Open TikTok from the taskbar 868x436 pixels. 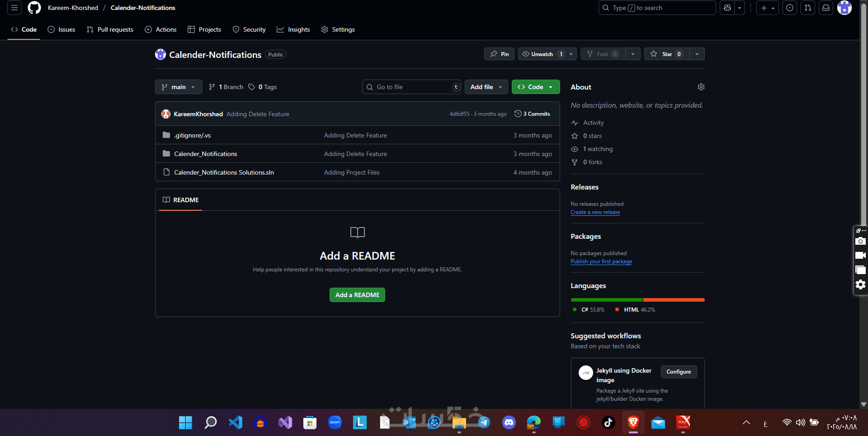[609, 422]
